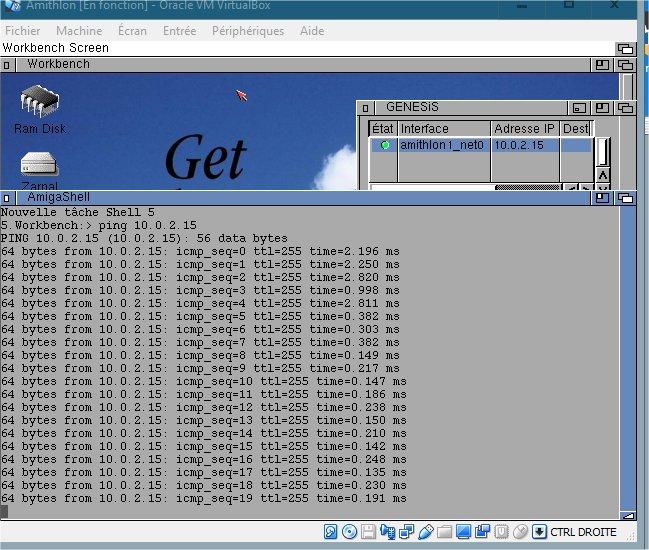Click the GENESiS window depth gadget
Image resolution: width=649 pixels, height=550 pixels.
[625, 108]
